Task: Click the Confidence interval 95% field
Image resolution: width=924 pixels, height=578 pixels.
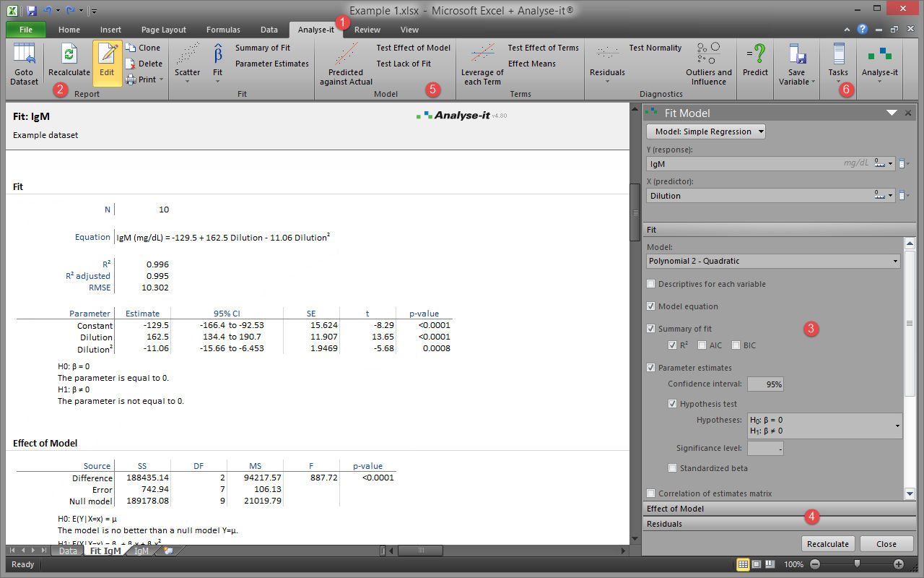Action: (765, 384)
